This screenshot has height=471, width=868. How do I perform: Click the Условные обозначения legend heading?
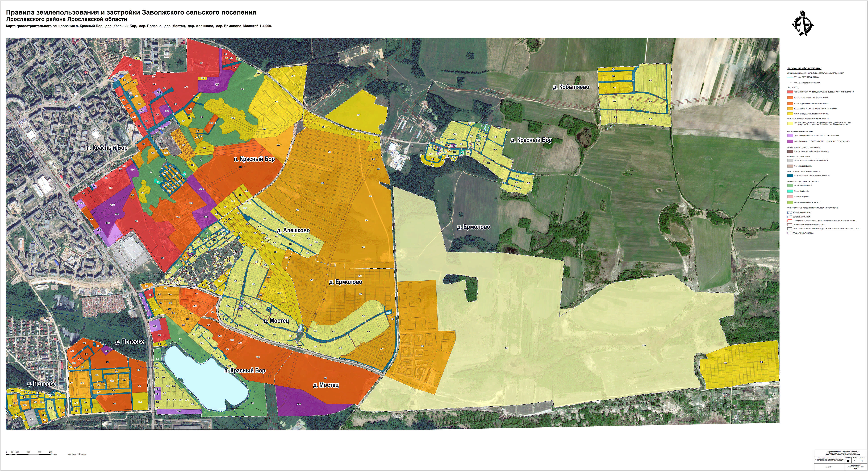pyautogui.click(x=804, y=68)
